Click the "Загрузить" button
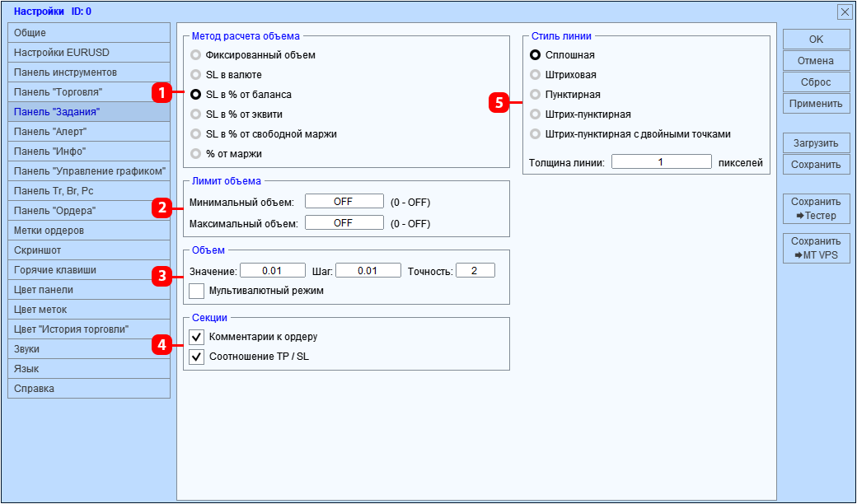Screen dimensions: 857x504 816,143
